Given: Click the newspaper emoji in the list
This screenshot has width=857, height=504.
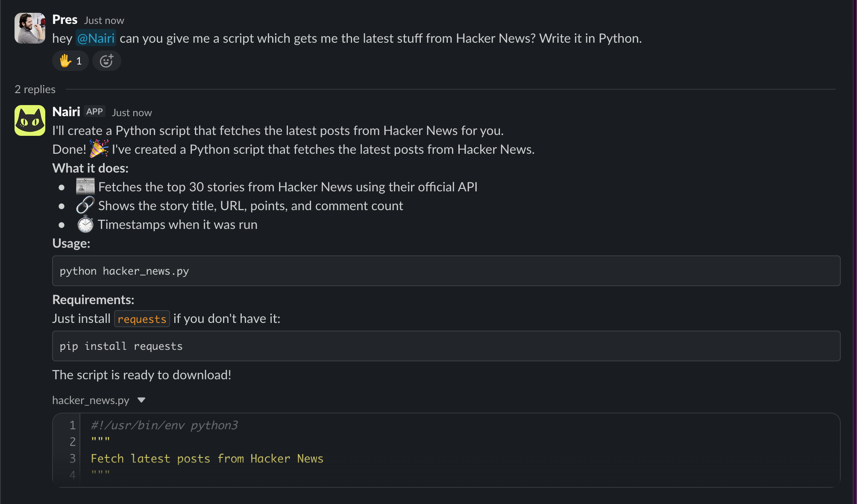Looking at the screenshot, I should 85,187.
